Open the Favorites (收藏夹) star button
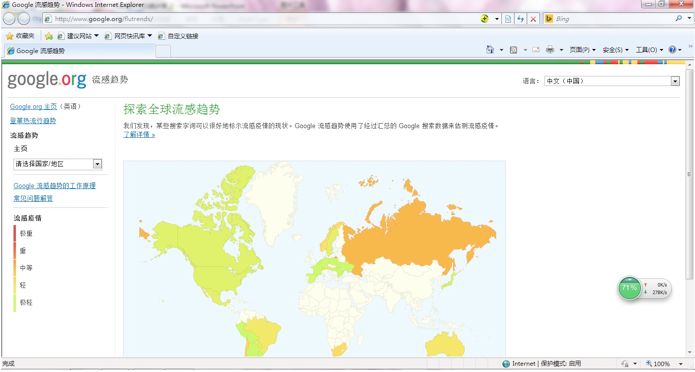Image resolution: width=695 pixels, height=372 pixels. point(20,36)
